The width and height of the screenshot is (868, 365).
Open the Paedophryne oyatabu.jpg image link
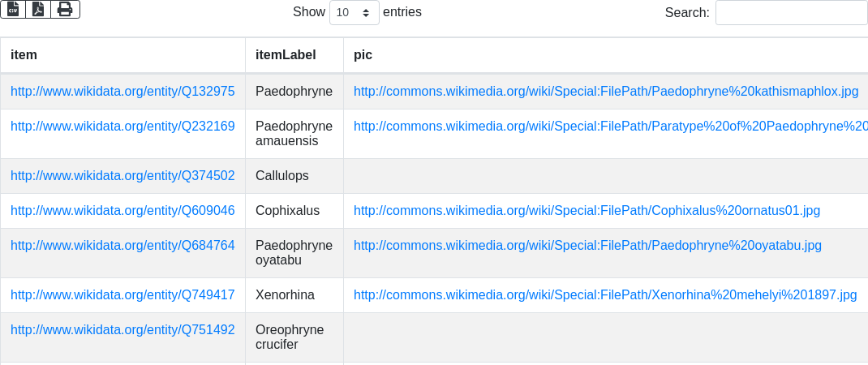point(587,246)
